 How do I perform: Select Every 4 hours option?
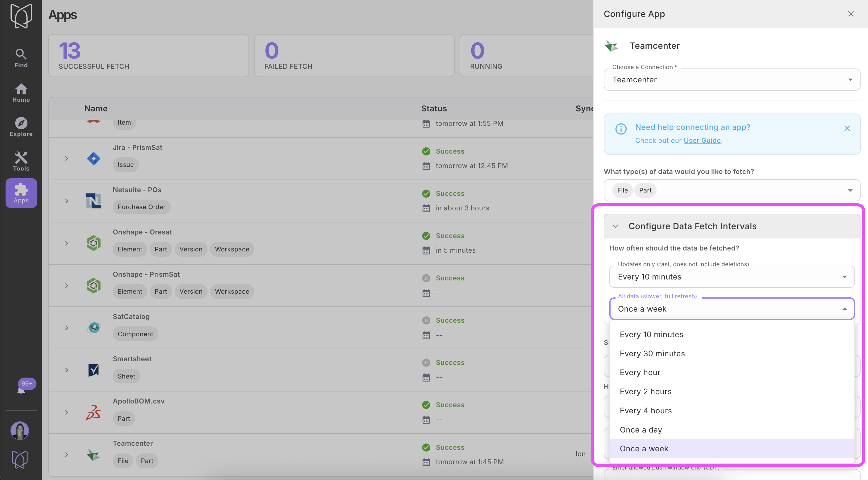pos(732,410)
